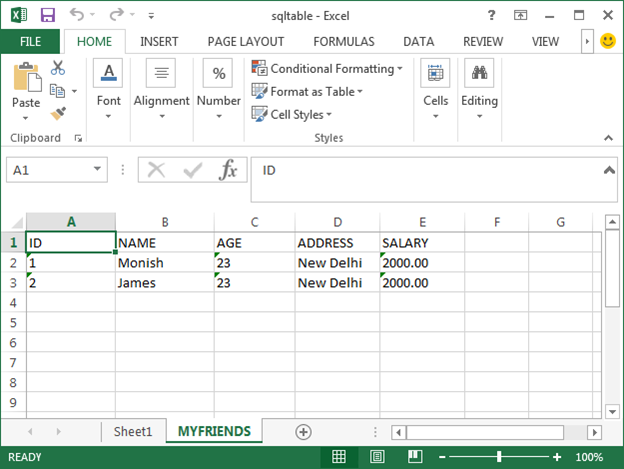Select the Format Painter brush

[x=58, y=113]
